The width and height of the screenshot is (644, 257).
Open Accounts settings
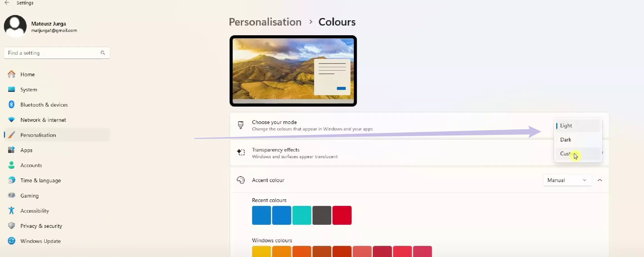(57, 165)
